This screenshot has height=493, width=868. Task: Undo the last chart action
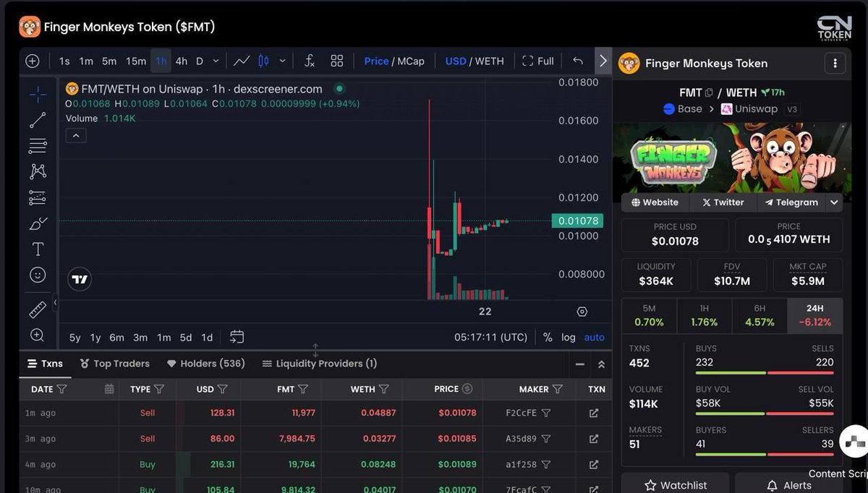[x=577, y=61]
